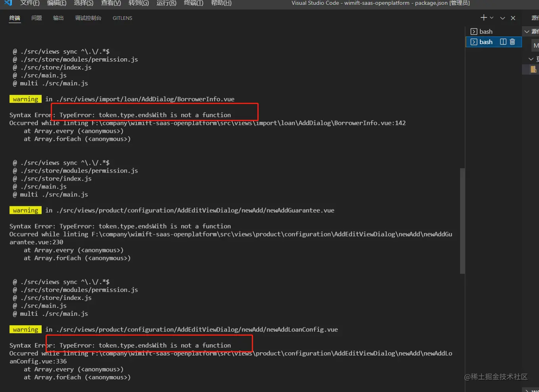This screenshot has height=392, width=539.
Task: Open BorrowerInfo.vue:142 path link in terminal
Action: click(x=249, y=123)
